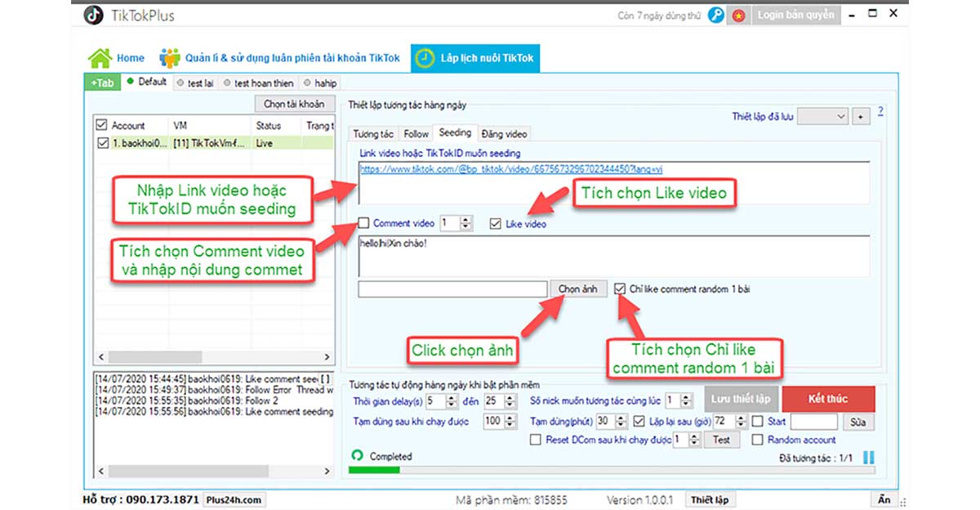Image resolution: width=980 pixels, height=510 pixels.
Task: Click the plus button beside saved settings
Action: click(860, 117)
